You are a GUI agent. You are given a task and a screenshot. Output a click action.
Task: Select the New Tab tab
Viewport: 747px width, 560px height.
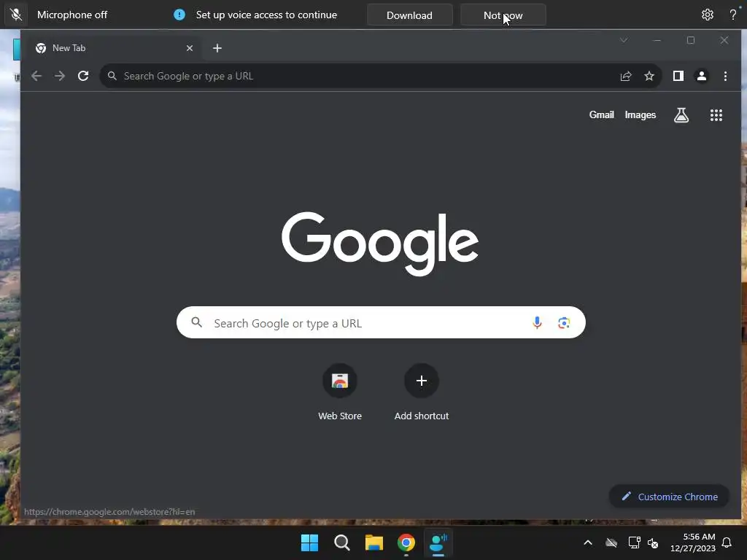[x=113, y=48]
